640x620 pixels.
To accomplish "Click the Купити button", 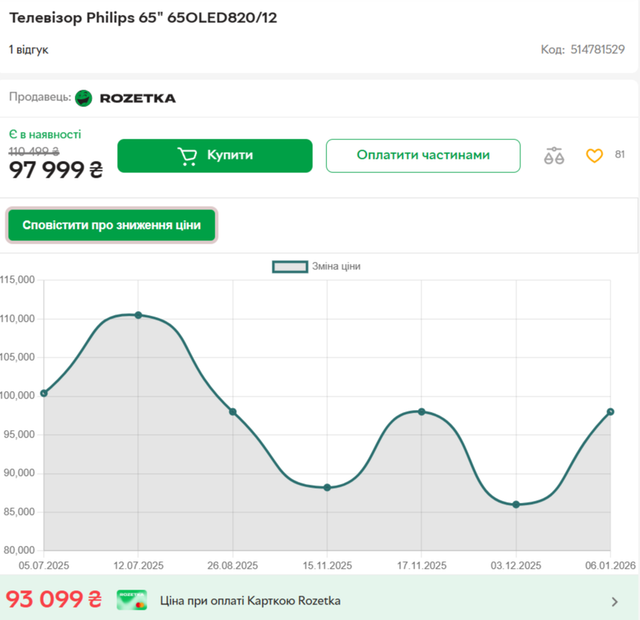I will pyautogui.click(x=215, y=156).
